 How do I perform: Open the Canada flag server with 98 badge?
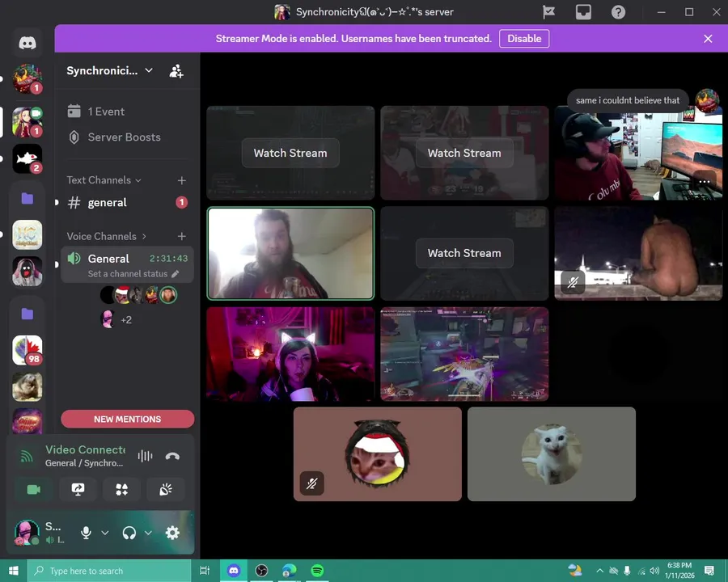[28, 350]
